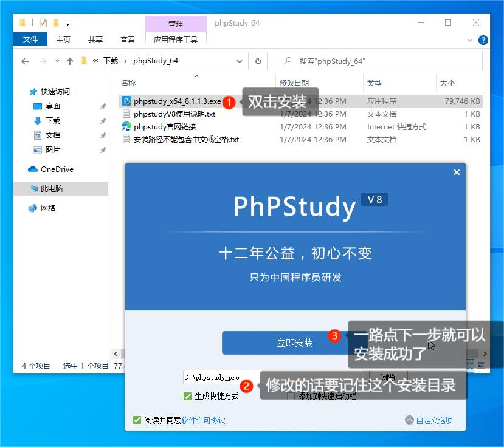Click pin icon next to 图片

point(103,149)
